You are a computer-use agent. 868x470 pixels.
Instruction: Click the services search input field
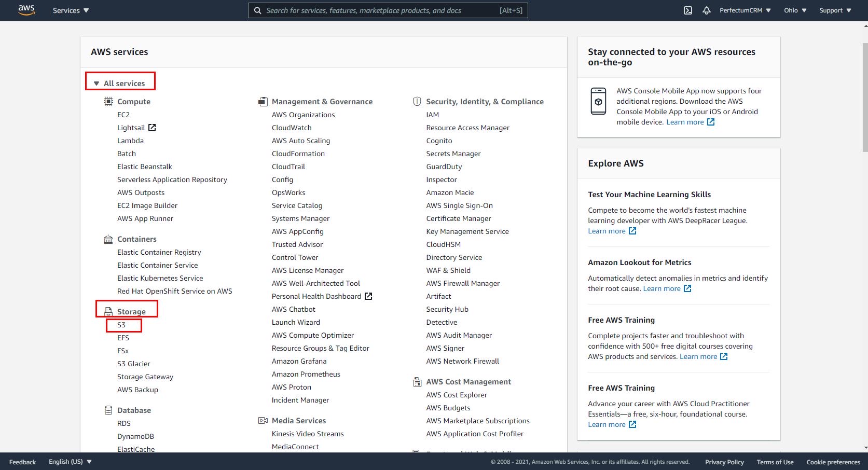pos(388,10)
